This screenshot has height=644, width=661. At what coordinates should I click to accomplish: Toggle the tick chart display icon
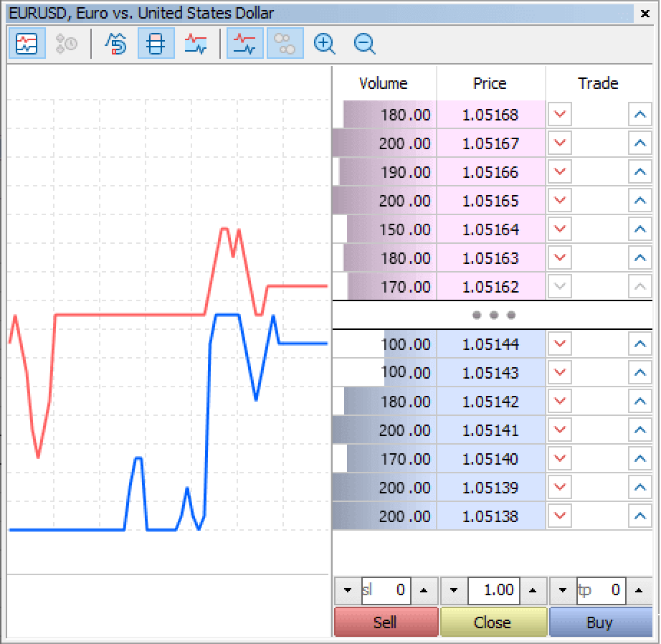27,43
